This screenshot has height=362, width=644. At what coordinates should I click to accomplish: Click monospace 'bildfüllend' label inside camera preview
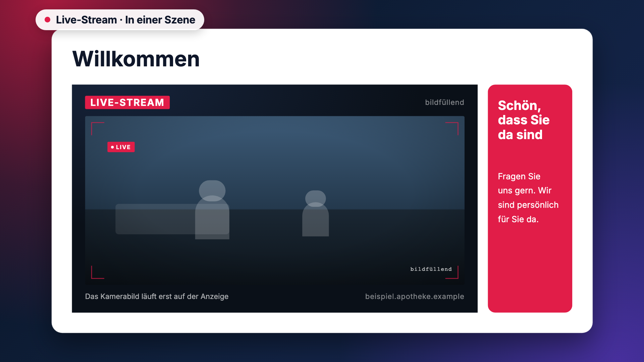(431, 269)
